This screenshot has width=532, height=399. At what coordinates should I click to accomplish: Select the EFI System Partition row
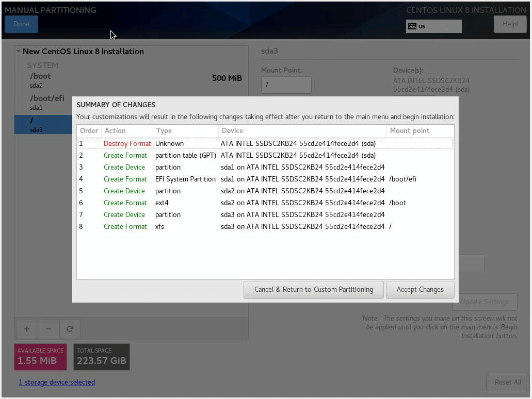(265, 179)
